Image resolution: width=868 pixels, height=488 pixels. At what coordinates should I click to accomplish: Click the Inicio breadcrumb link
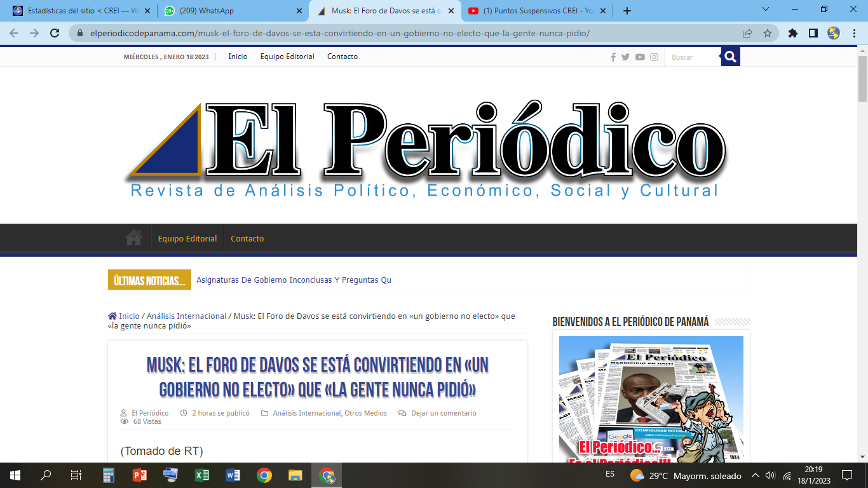pyautogui.click(x=129, y=316)
